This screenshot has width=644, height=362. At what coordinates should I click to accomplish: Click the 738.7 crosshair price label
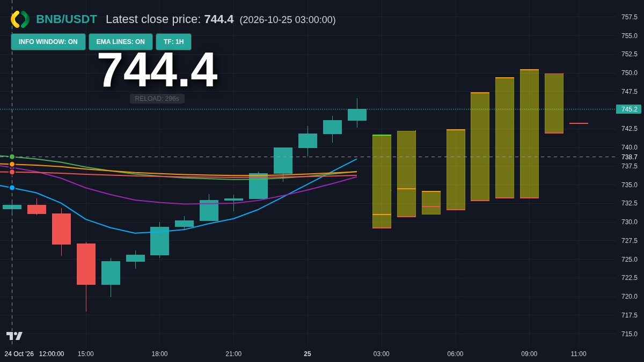tap(629, 157)
